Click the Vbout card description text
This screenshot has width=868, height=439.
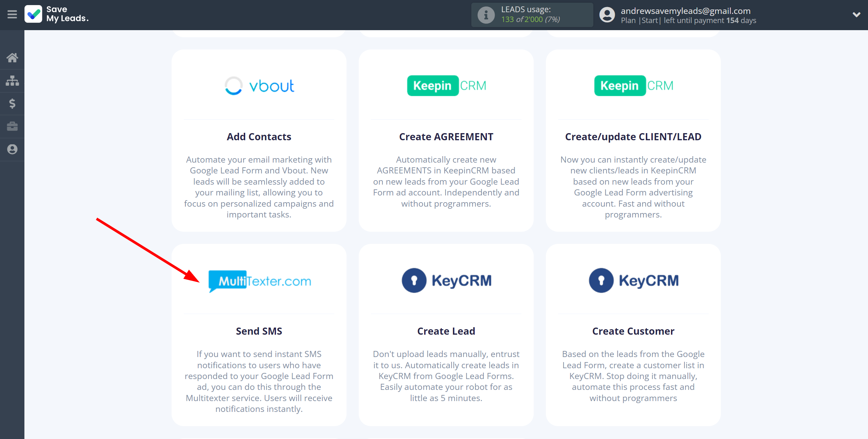coord(259,187)
